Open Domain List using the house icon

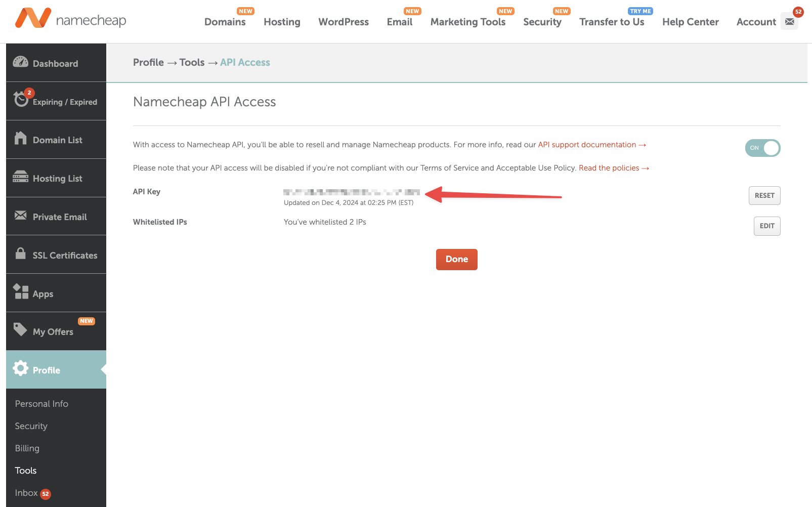[x=20, y=139]
